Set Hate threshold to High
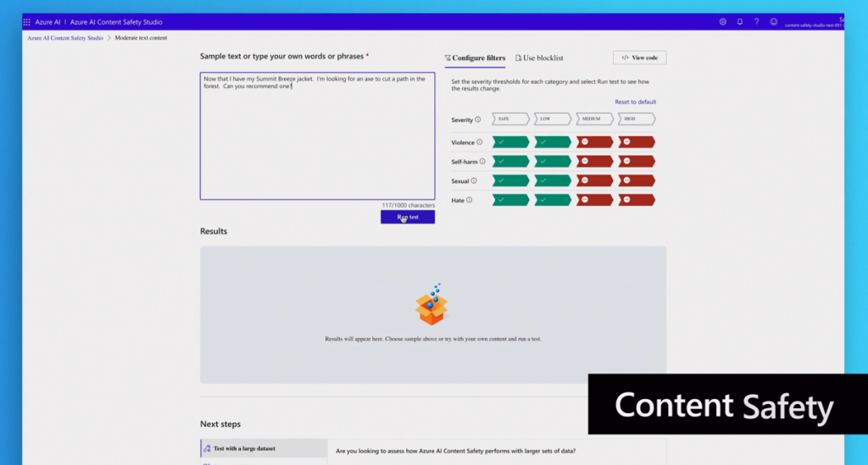Viewport: 868px width, 465px height. (x=637, y=200)
